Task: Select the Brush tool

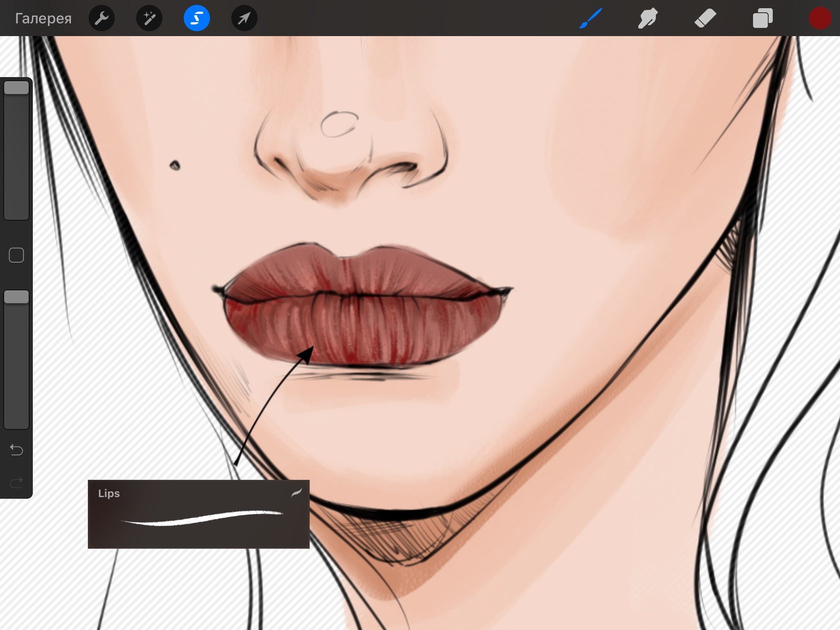Action: pos(590,18)
